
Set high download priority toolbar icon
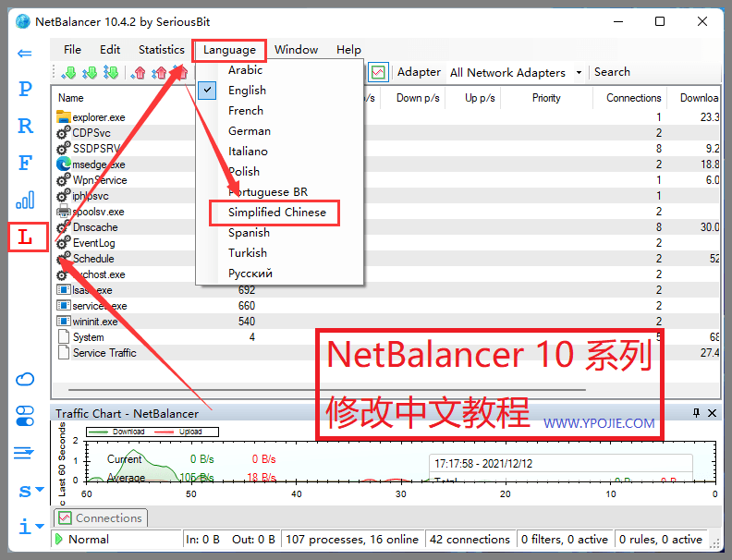[111, 72]
